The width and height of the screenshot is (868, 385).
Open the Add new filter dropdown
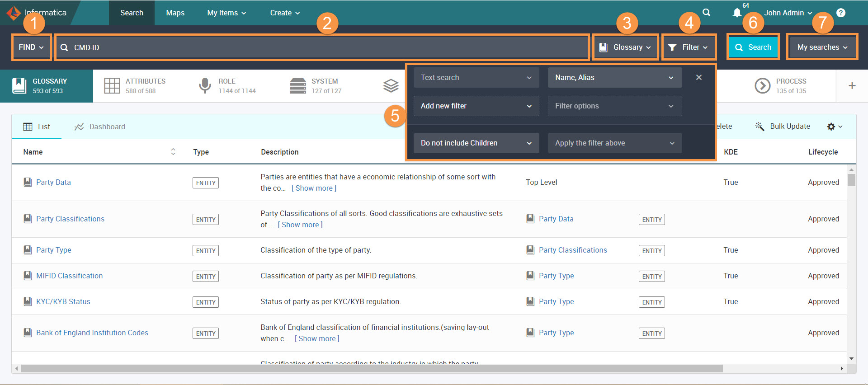click(476, 106)
